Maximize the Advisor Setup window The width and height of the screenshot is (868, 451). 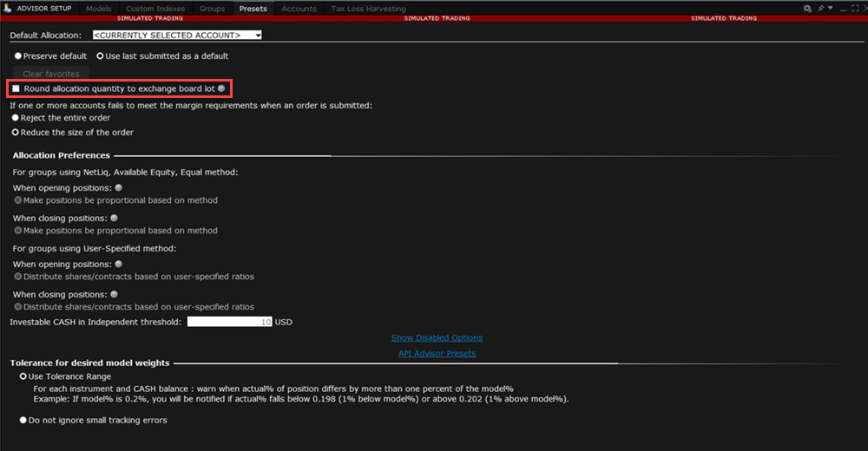pos(854,8)
